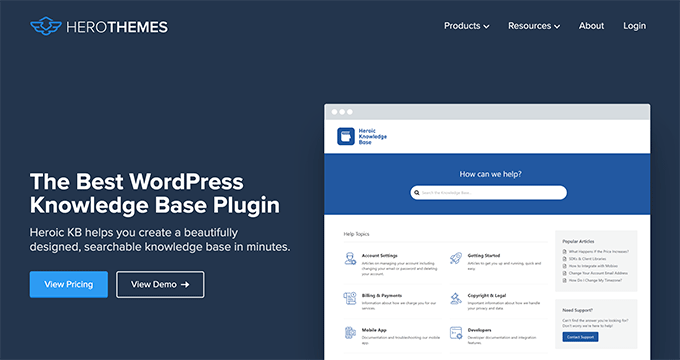Image resolution: width=680 pixels, height=360 pixels.
Task: Click document icon beside SDKs & Client Libraries
Action: 565,259
